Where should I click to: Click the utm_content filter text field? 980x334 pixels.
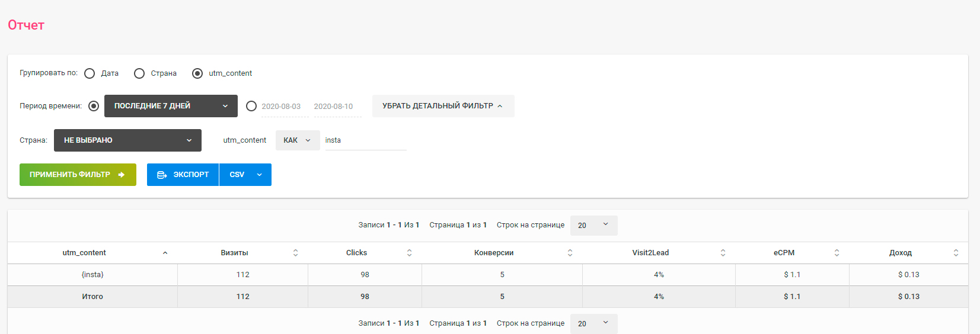pos(365,140)
